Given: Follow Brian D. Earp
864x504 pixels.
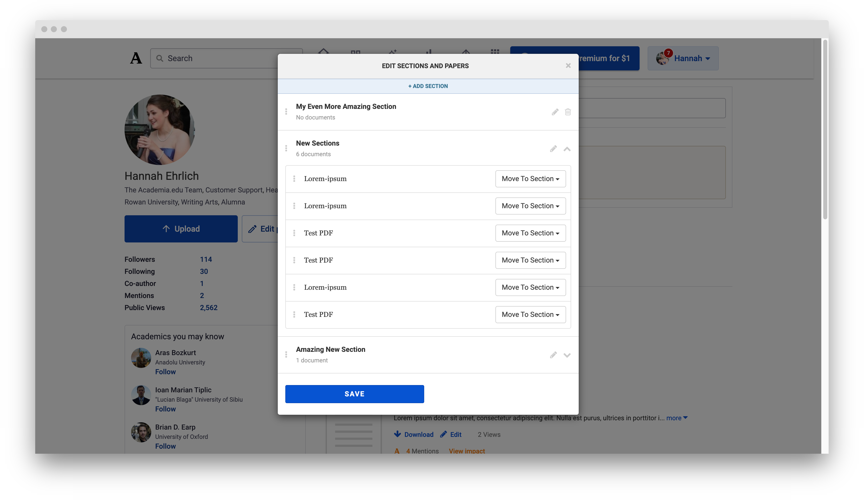Looking at the screenshot, I should (165, 446).
